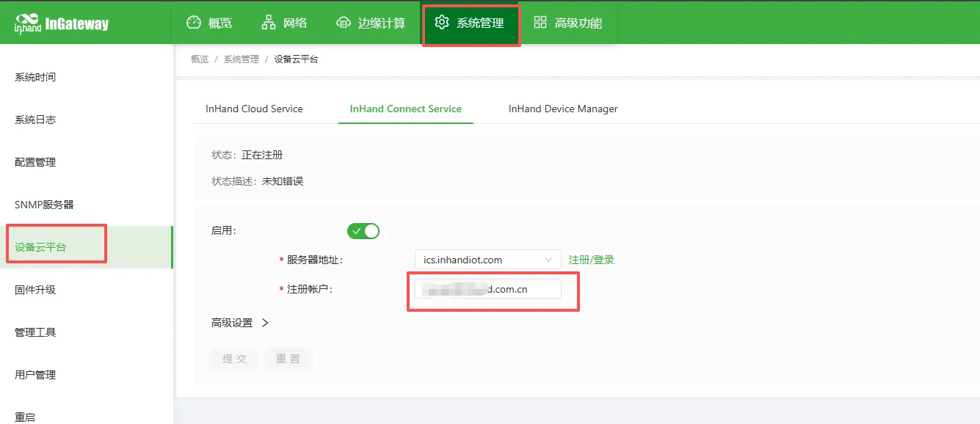Open the 高级功能 top menu
This screenshot has height=424, width=980.
click(567, 23)
